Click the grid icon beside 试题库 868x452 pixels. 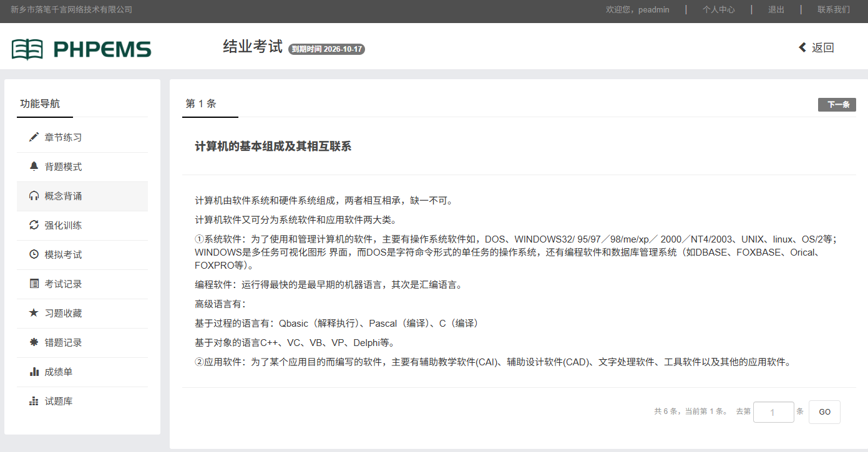point(34,401)
